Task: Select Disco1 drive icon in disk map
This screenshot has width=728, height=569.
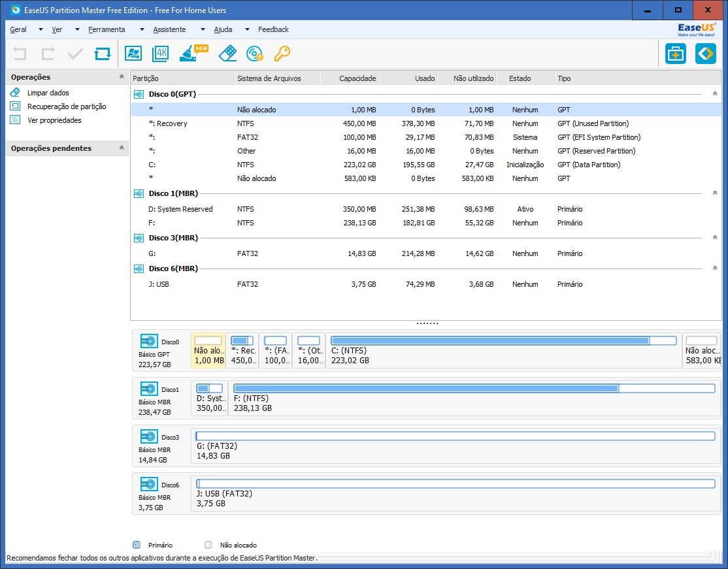Action: click(148, 389)
